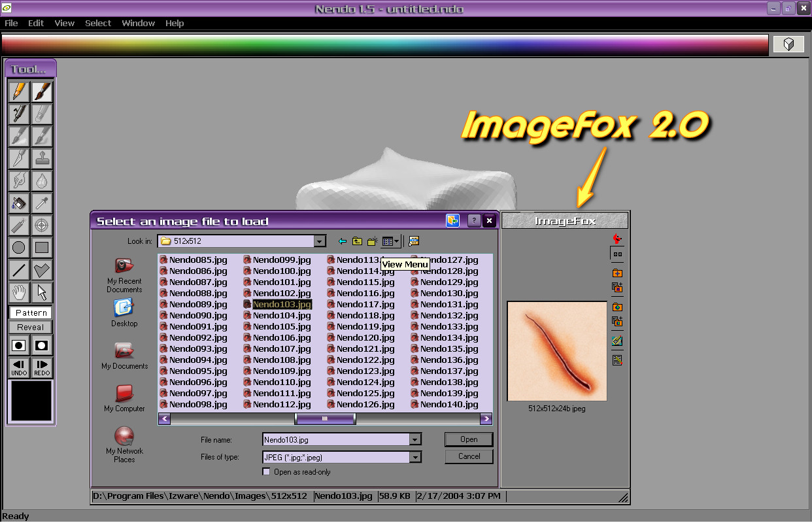The image size is (812, 523).
Task: Open the View menu
Action: click(x=65, y=23)
